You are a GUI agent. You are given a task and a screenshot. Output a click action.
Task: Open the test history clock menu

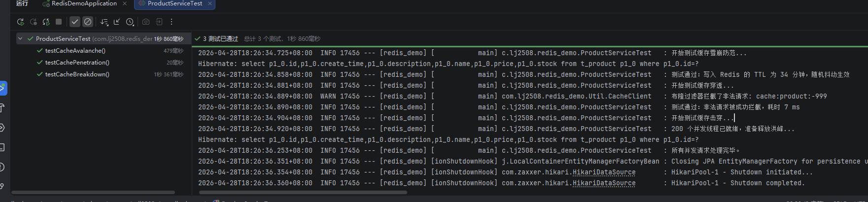[130, 22]
